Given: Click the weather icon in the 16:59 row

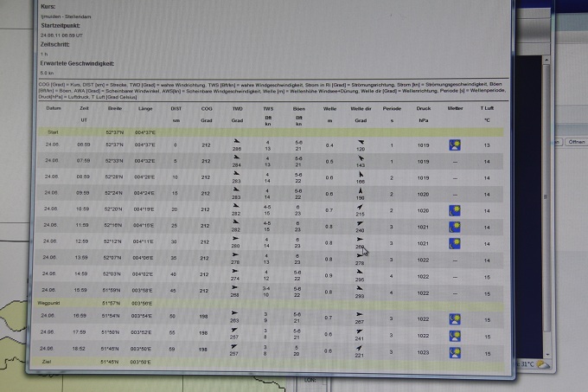Looking at the screenshot, I should point(455,318).
